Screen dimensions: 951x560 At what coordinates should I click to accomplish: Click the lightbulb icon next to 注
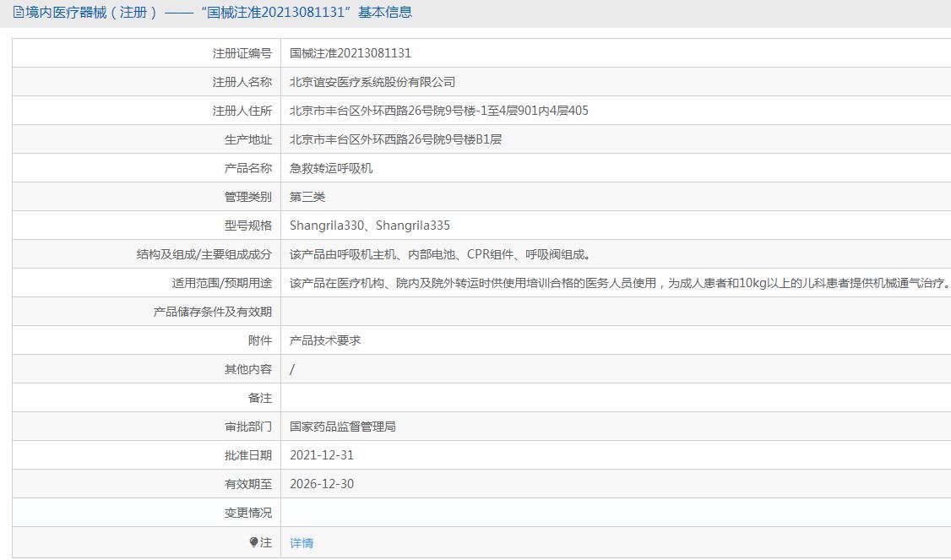pos(254,542)
